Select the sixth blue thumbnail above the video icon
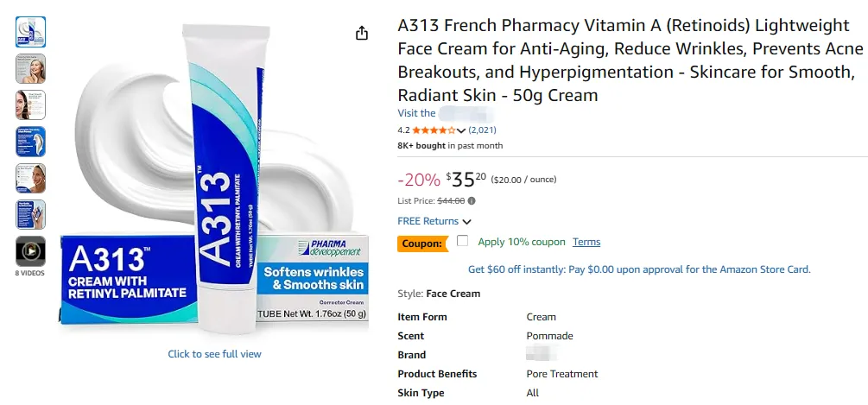Viewport: 868px width, 405px height. coord(31,213)
